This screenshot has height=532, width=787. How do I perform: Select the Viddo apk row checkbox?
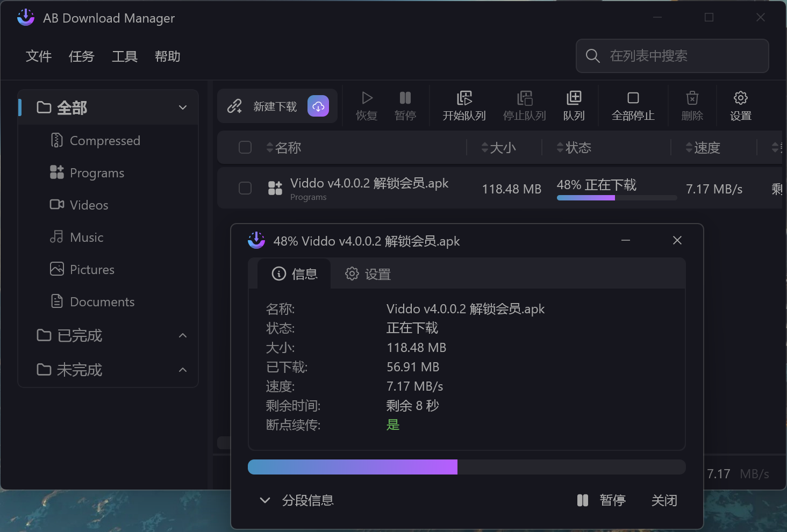click(x=245, y=188)
